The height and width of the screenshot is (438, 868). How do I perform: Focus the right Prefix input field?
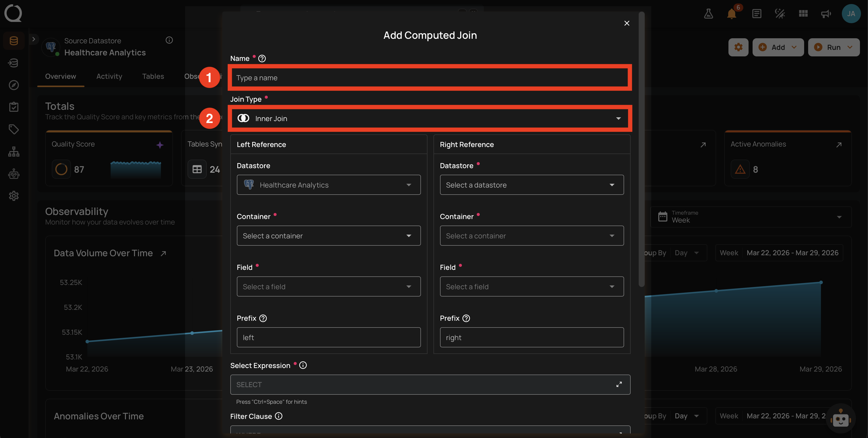pyautogui.click(x=532, y=338)
